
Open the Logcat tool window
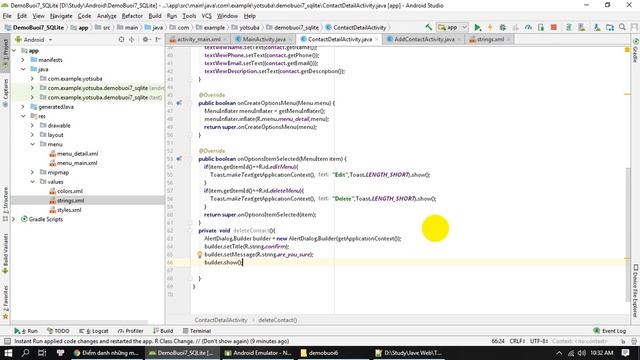coord(94,331)
